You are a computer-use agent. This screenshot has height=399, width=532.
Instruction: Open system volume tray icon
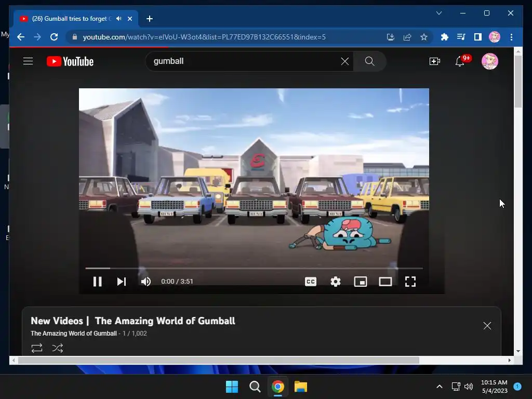point(469,387)
